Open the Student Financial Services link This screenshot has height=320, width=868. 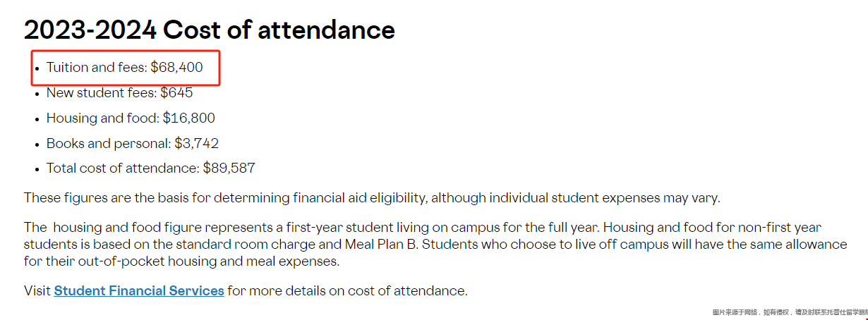click(x=139, y=290)
